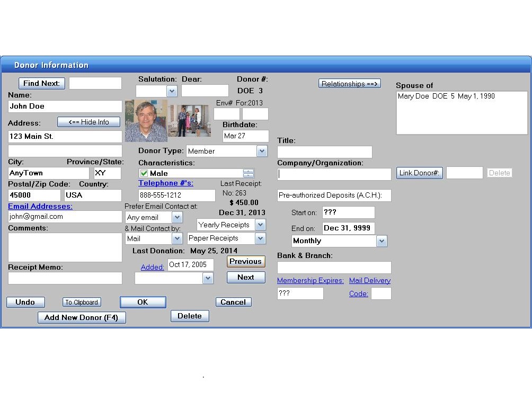Click the For:2013 input field
Screen dimensions: 532x400
(255, 114)
